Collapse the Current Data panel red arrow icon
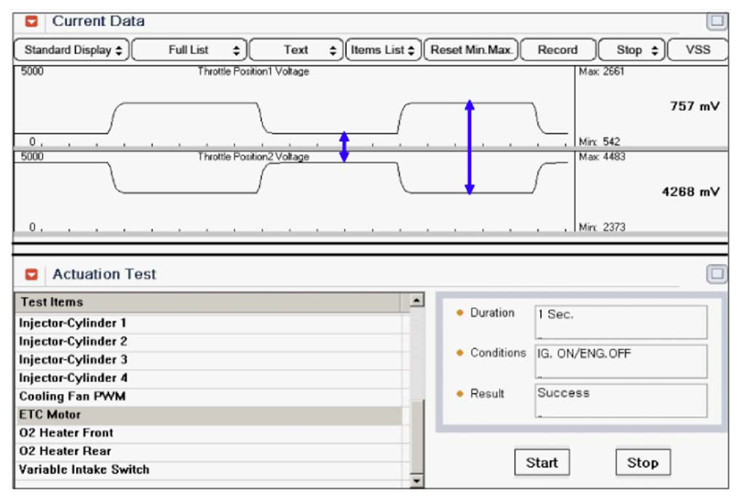Image resolution: width=740 pixels, height=501 pixels. pos(32,21)
